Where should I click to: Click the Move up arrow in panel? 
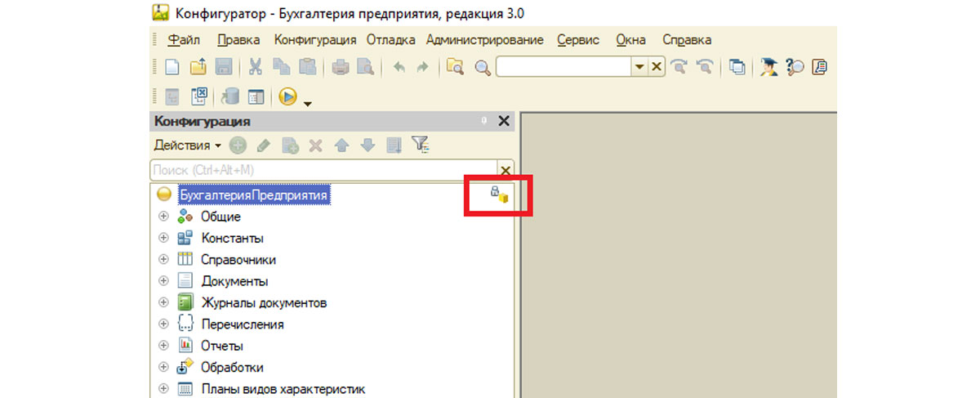tap(342, 145)
